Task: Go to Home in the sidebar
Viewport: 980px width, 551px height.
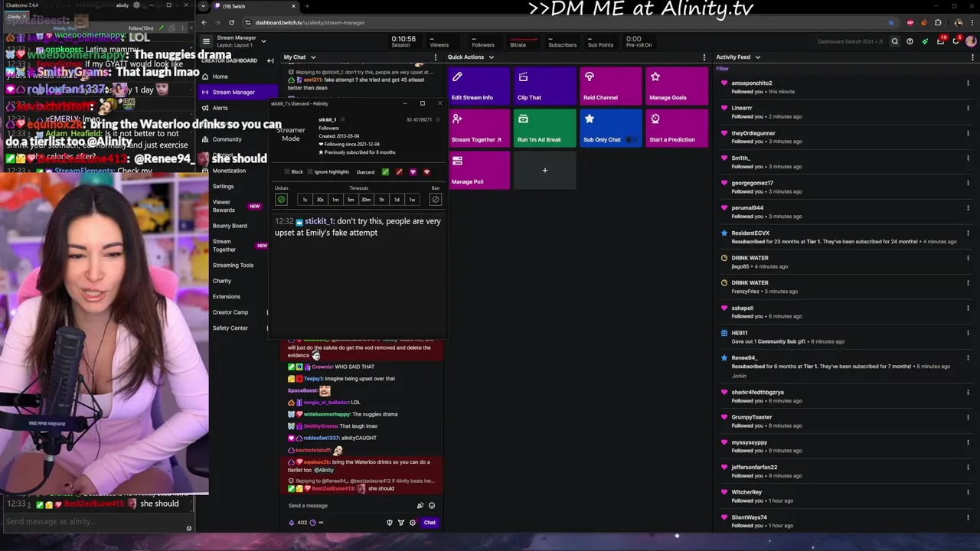Action: (x=220, y=77)
